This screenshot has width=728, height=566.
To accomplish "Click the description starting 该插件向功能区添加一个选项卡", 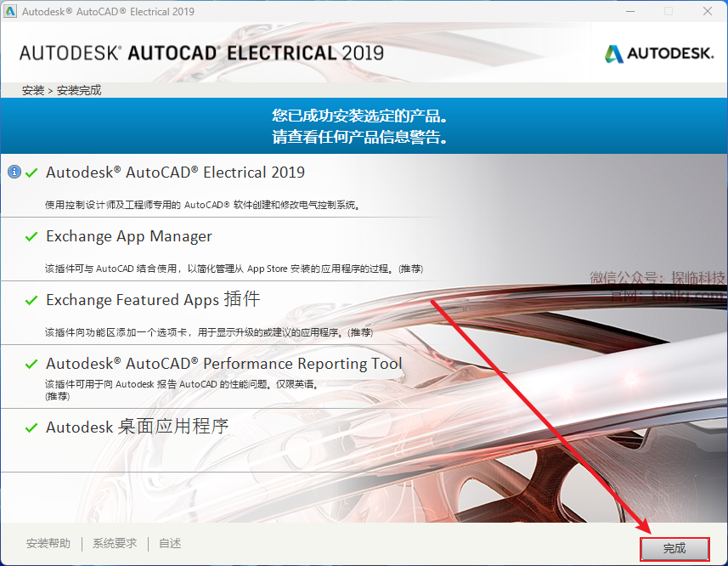I will tap(209, 332).
